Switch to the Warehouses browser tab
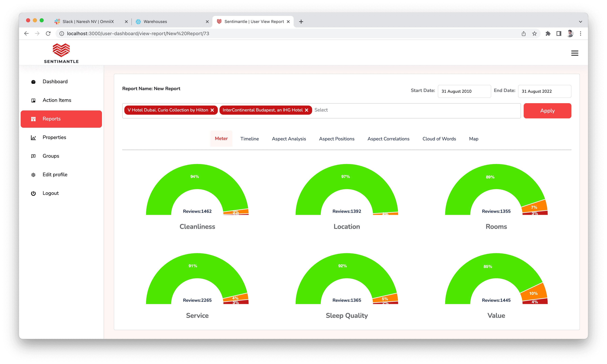The image size is (607, 364). tap(158, 22)
